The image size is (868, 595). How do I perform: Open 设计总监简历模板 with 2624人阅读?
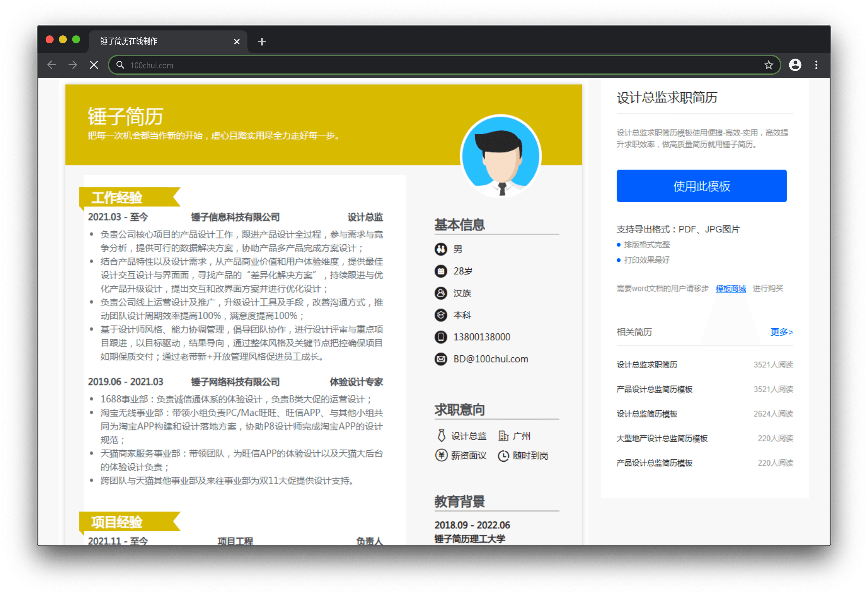[x=646, y=414]
